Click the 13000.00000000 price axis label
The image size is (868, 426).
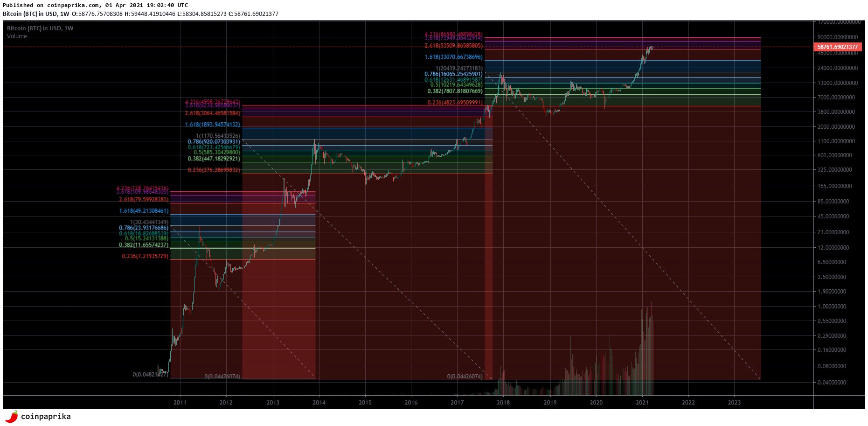[838, 83]
